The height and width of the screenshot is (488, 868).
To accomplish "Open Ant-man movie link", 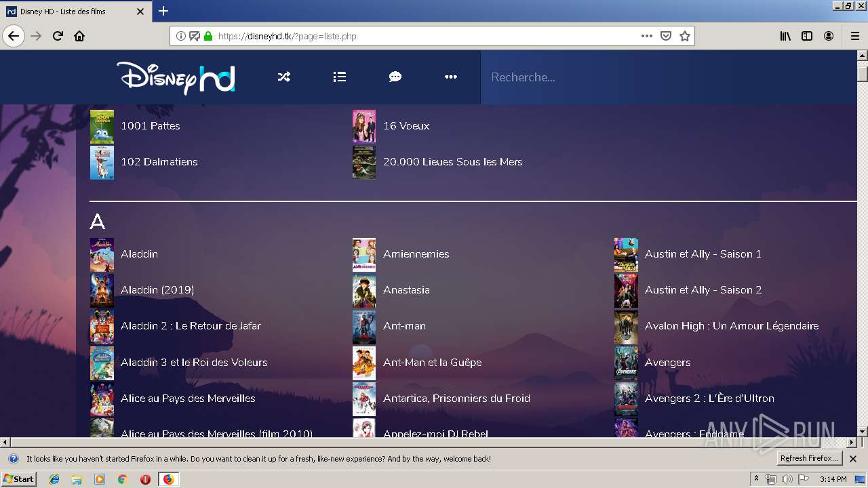I will [x=404, y=325].
